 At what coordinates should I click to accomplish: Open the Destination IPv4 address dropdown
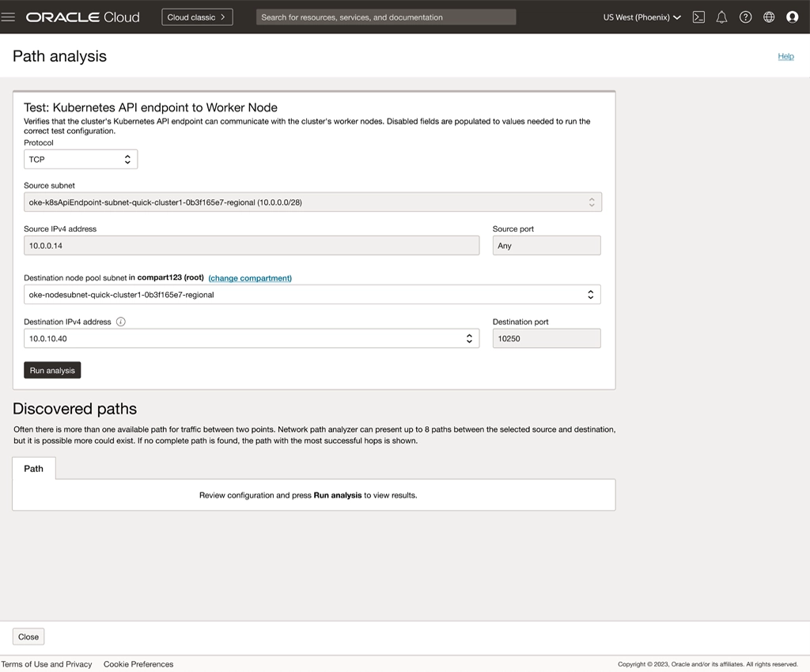(252, 338)
